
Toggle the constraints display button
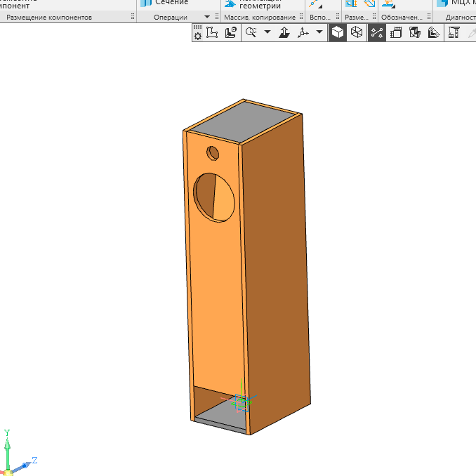click(377, 32)
